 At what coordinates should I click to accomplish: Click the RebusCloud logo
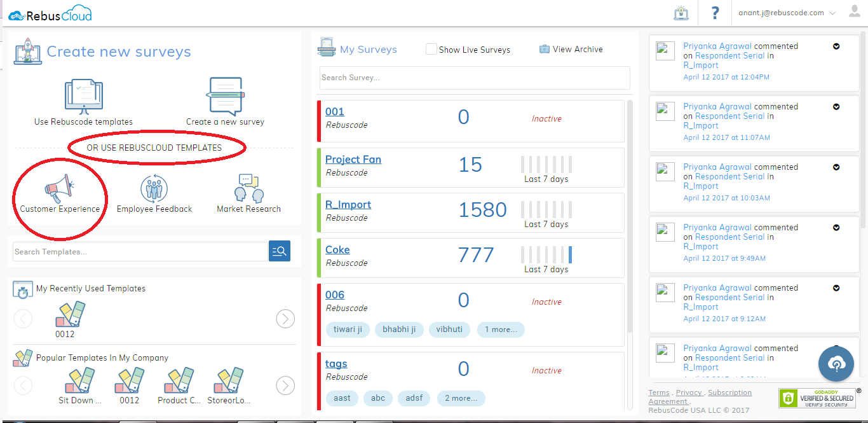click(50, 13)
